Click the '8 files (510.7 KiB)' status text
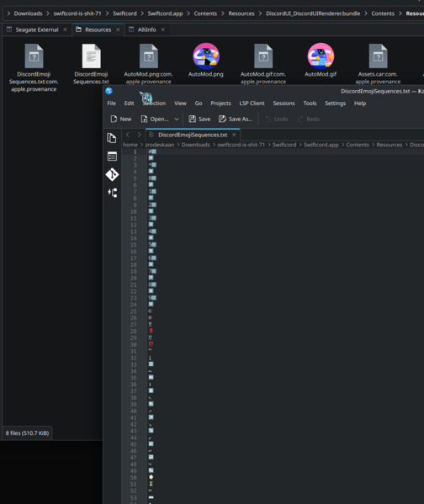Image resolution: width=424 pixels, height=504 pixels. [27, 433]
